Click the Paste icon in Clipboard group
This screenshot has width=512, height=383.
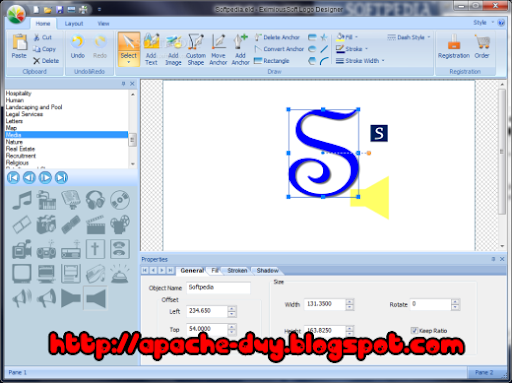point(19,43)
